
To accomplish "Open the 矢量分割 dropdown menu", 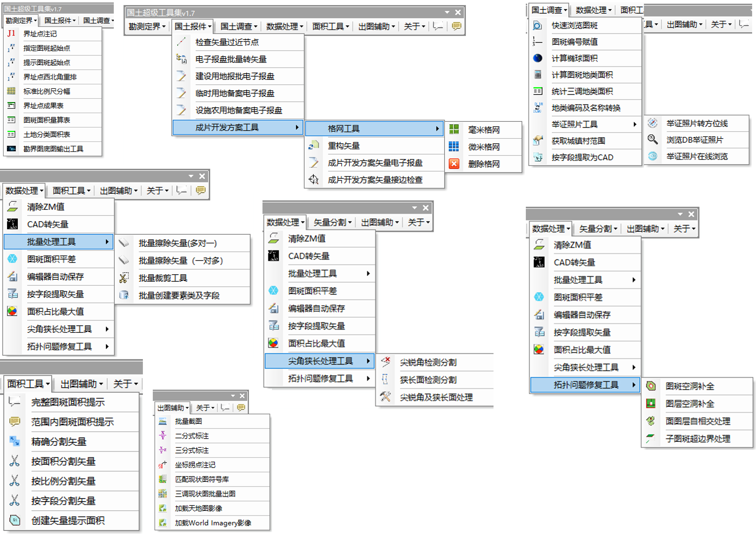I will [x=333, y=222].
